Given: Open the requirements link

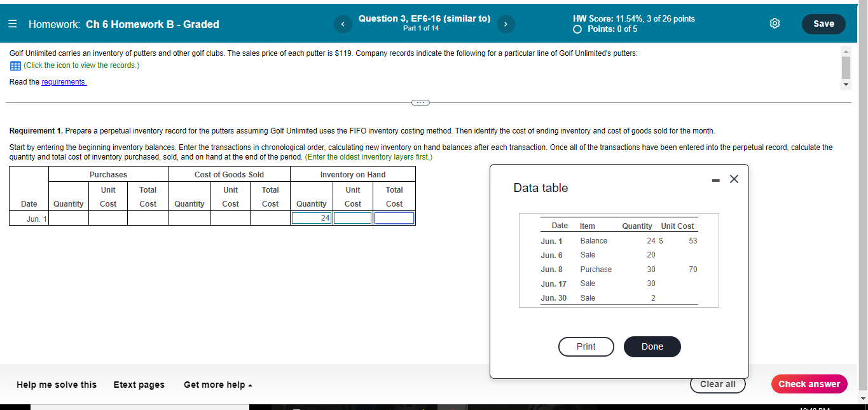Looking at the screenshot, I should pos(64,81).
